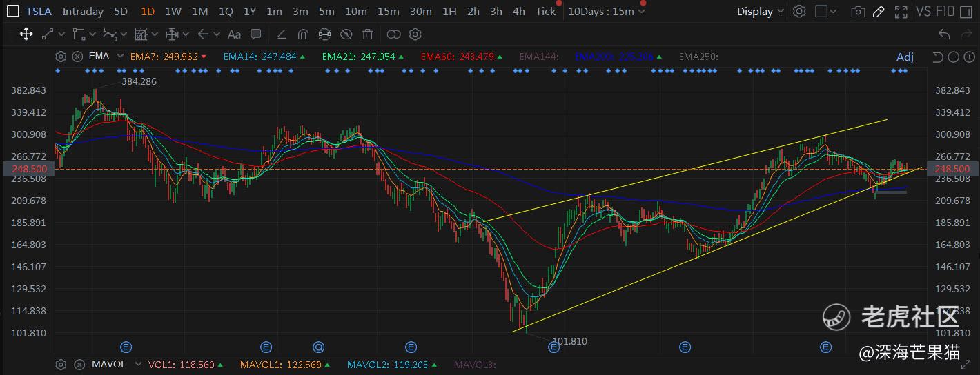Redo last drawing action
This screenshot has height=375, width=980.
pos(966,34)
